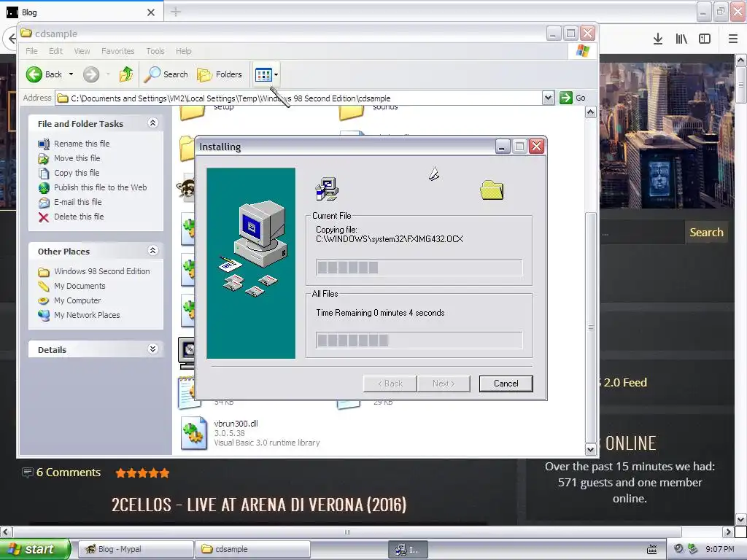This screenshot has width=747, height=560.
Task: Open My Documents in Other Places
Action: [x=80, y=286]
